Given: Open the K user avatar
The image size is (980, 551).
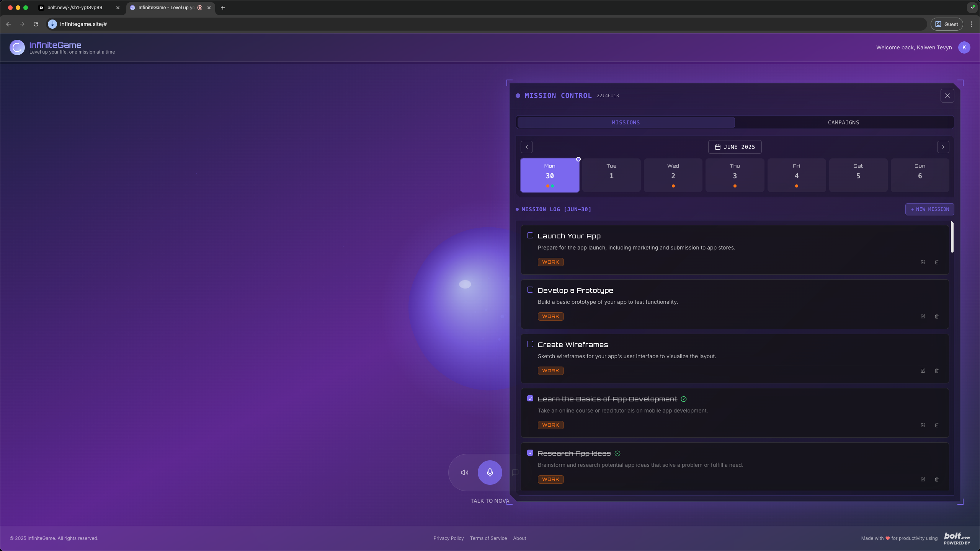Looking at the screenshot, I should tap(964, 47).
